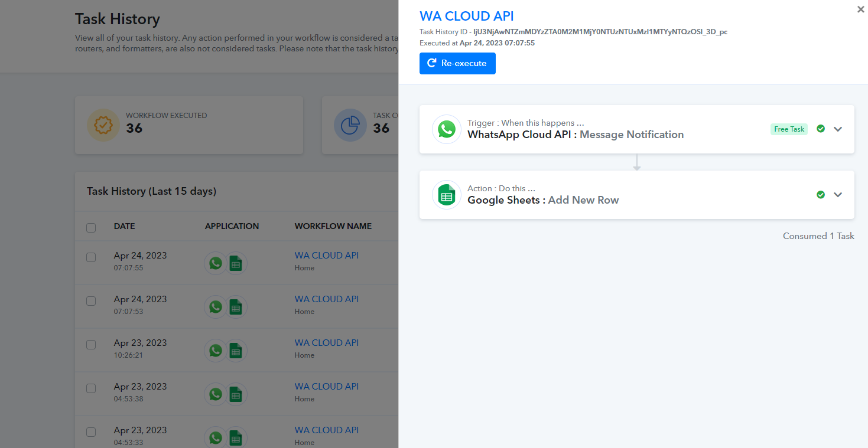Click the Re-execute button
This screenshot has width=868, height=448.
pos(457,63)
